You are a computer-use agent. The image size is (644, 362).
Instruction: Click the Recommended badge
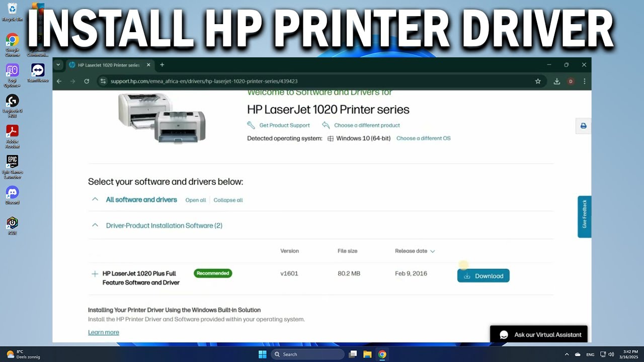(213, 274)
